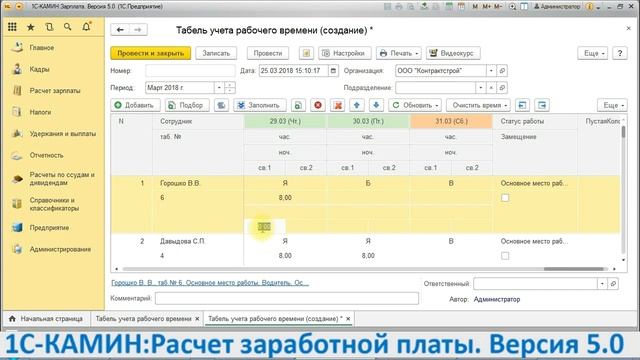This screenshot has width=640, height=360.
Task: Step the Период spinner
Action: tap(230, 88)
